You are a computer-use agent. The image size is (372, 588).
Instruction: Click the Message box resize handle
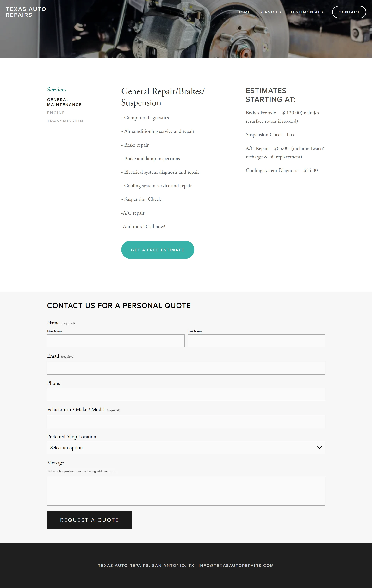click(x=323, y=504)
